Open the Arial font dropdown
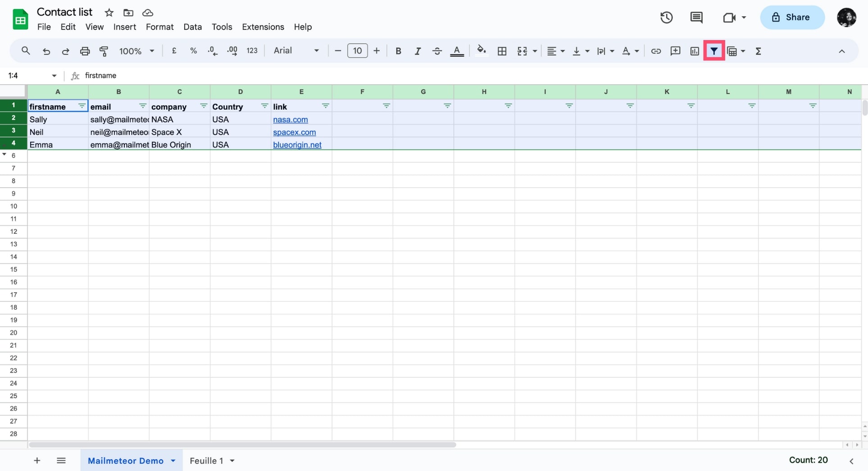868x471 pixels. pyautogui.click(x=296, y=51)
